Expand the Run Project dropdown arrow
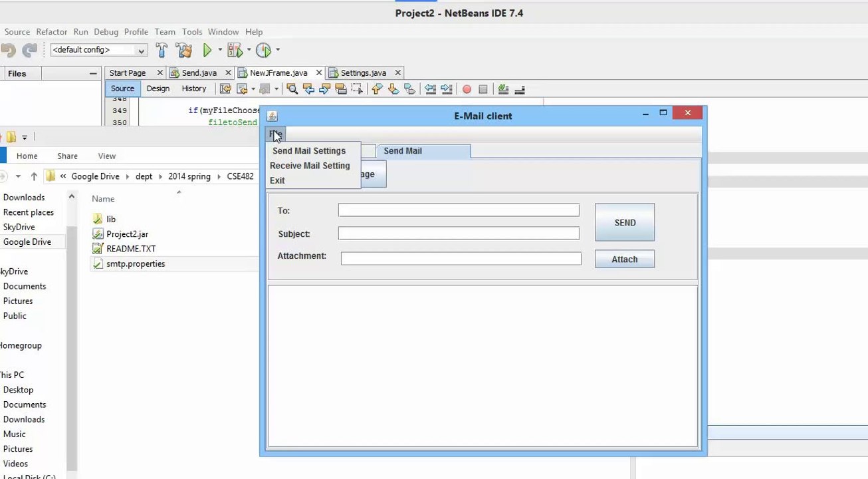Screen dimensions: 868x479 click(x=220, y=50)
